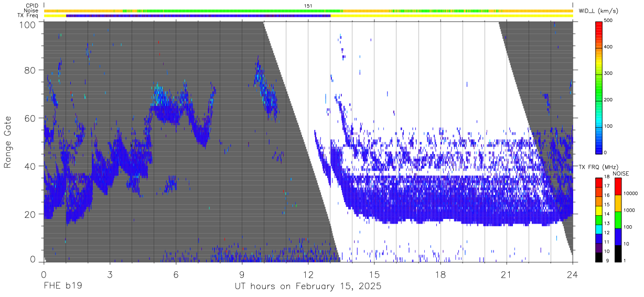The height and width of the screenshot is (297, 644).
Task: Click the 200 tick on width colorbar
Action: click(x=608, y=100)
